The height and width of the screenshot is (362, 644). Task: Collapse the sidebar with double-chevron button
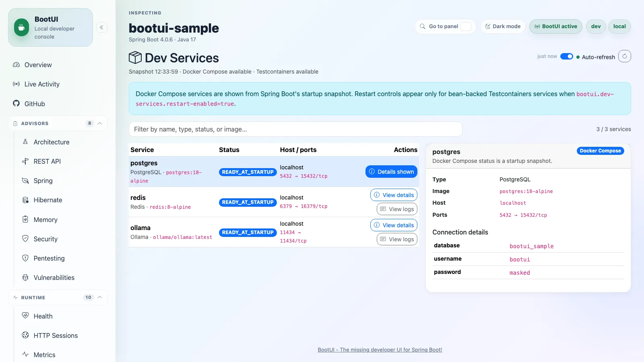click(x=101, y=27)
